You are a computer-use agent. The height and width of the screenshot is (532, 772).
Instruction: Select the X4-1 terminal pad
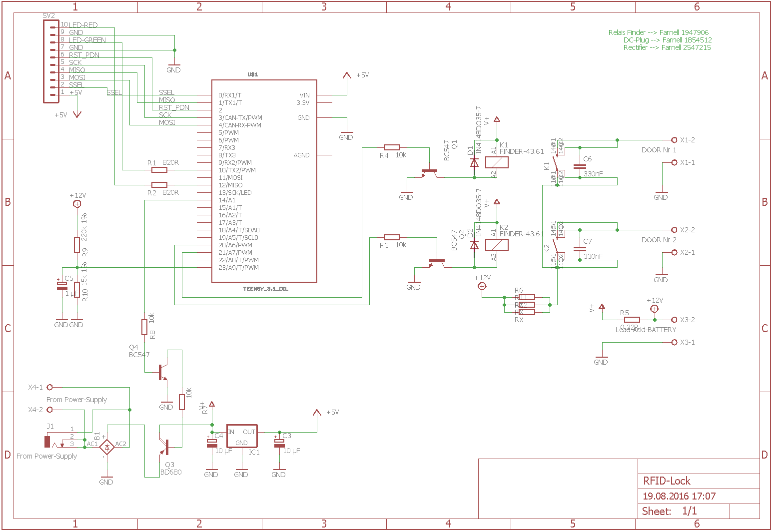(x=49, y=387)
